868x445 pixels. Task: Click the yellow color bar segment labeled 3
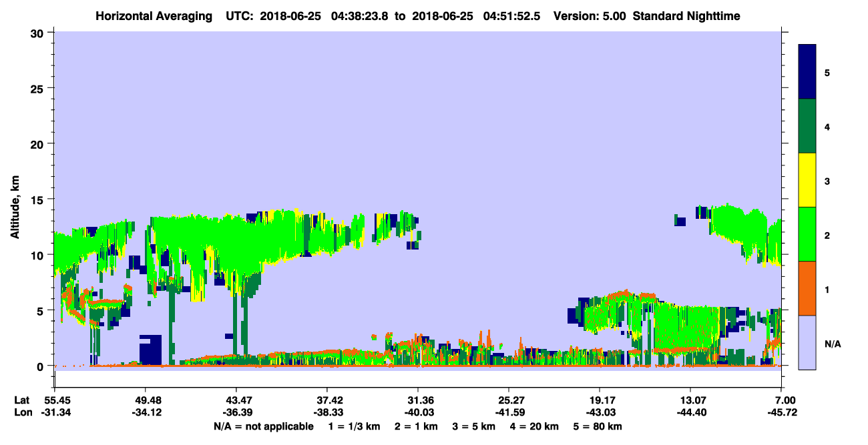[807, 180]
